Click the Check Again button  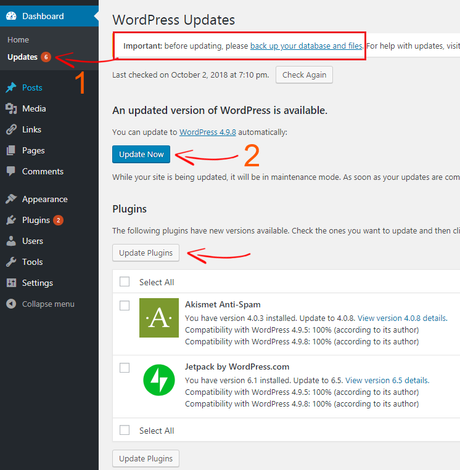click(304, 75)
